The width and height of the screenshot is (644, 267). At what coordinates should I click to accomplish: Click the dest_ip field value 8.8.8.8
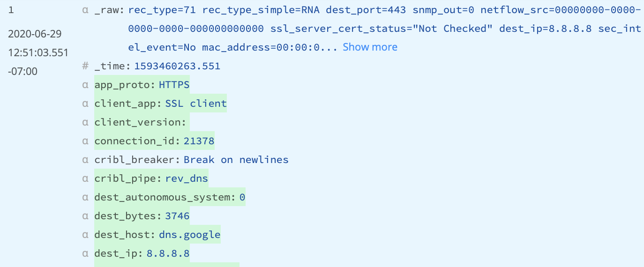(x=168, y=253)
